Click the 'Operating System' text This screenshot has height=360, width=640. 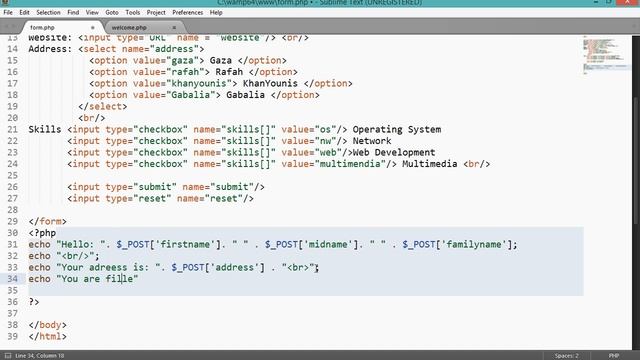(397, 129)
